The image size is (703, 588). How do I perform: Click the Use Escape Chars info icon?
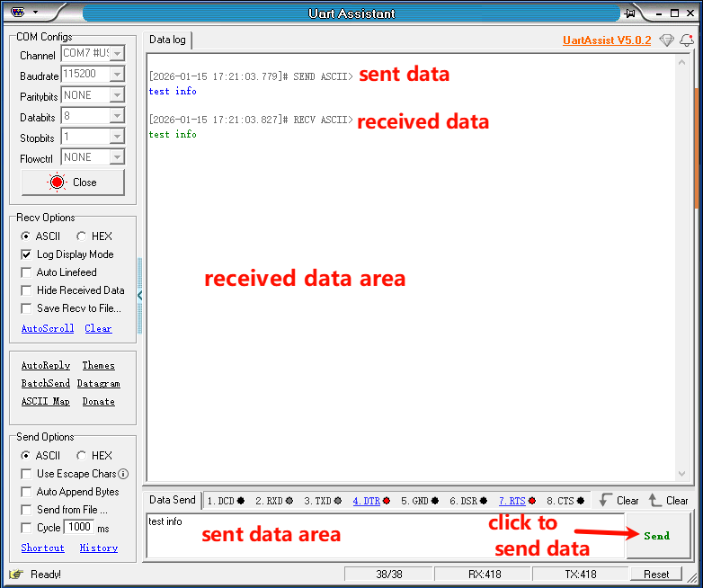click(123, 474)
